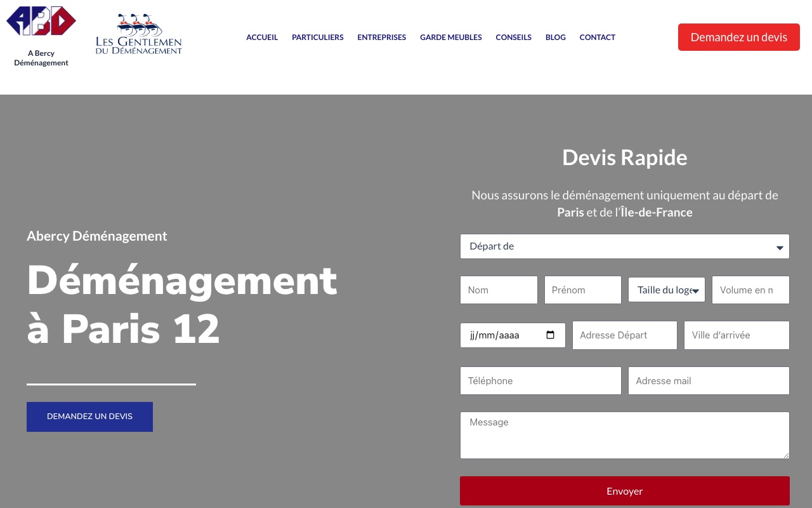Open the Particuliers menu
The image size is (812, 508).
tap(318, 37)
